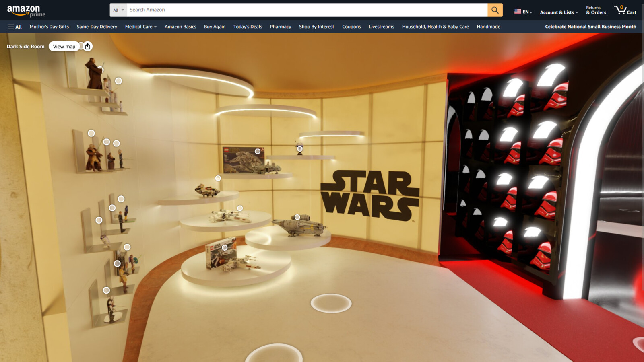Click the US flag language icon
This screenshot has width=644, height=362.
point(518,12)
